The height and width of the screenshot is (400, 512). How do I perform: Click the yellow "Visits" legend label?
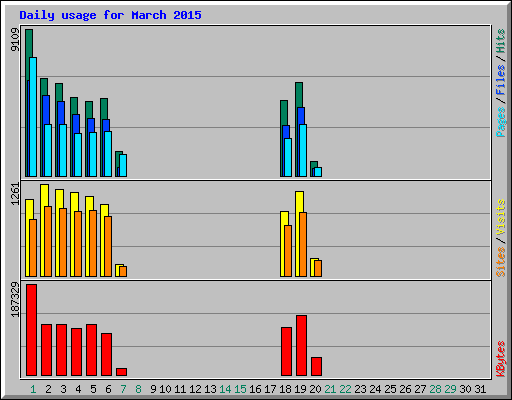click(500, 218)
